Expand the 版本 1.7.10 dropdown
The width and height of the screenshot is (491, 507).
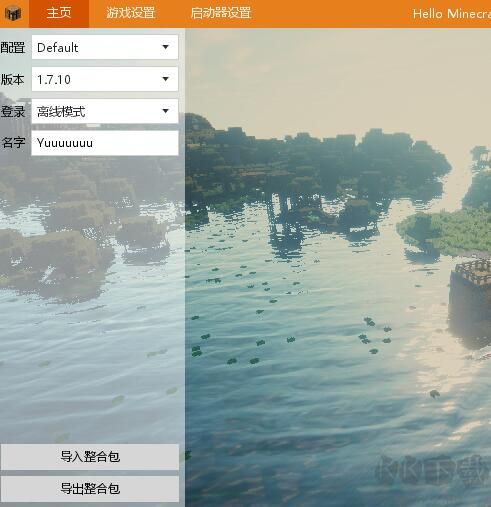105,79
